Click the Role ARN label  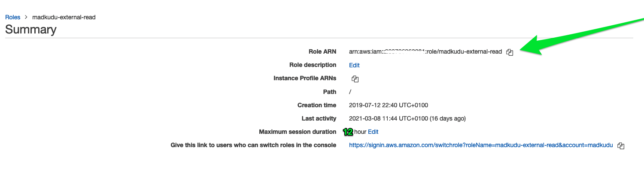pyautogui.click(x=322, y=51)
